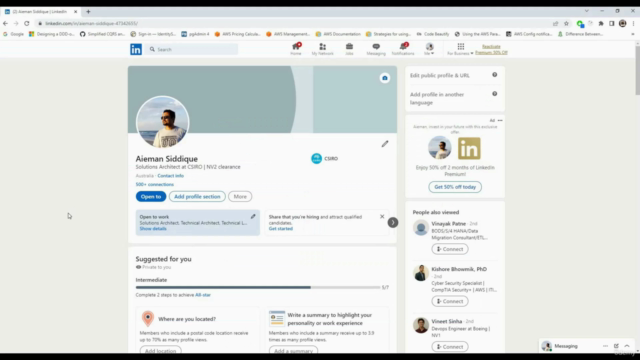Click Get 50% off today button
This screenshot has width=640, height=360.
click(455, 187)
